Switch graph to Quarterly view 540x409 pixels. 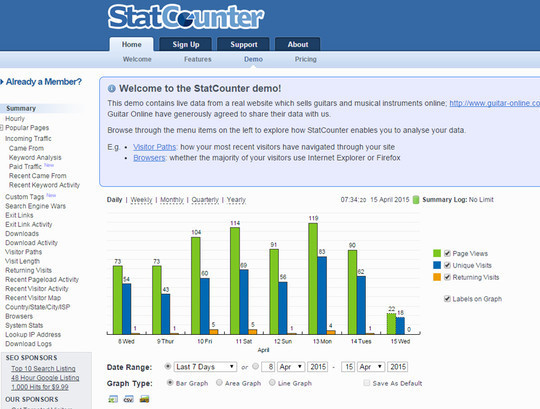coord(205,200)
